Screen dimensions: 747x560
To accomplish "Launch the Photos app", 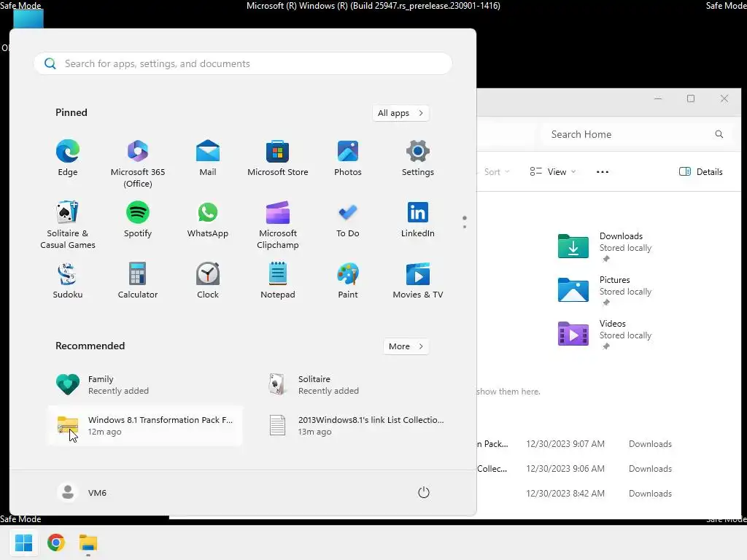I will [348, 158].
